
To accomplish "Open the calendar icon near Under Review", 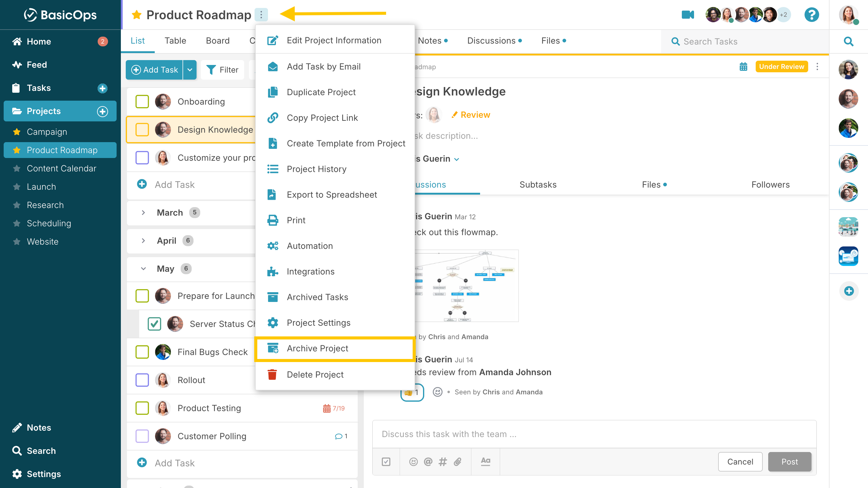I will (x=743, y=67).
